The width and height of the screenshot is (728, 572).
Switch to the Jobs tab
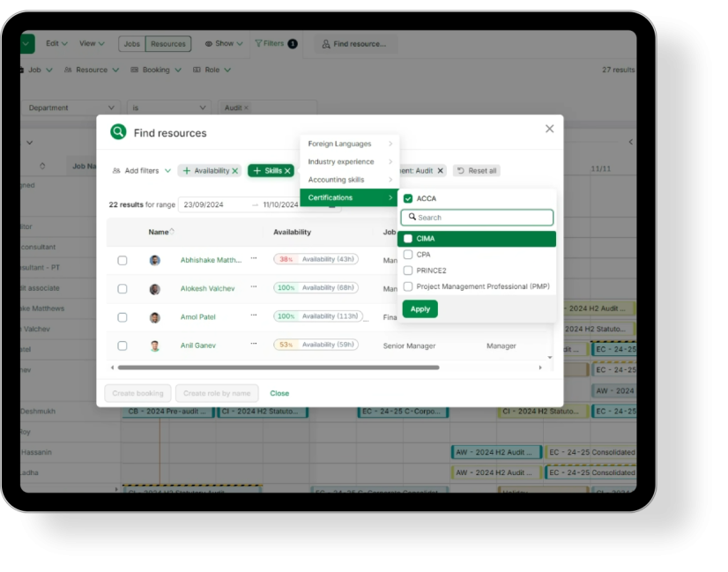(x=133, y=43)
